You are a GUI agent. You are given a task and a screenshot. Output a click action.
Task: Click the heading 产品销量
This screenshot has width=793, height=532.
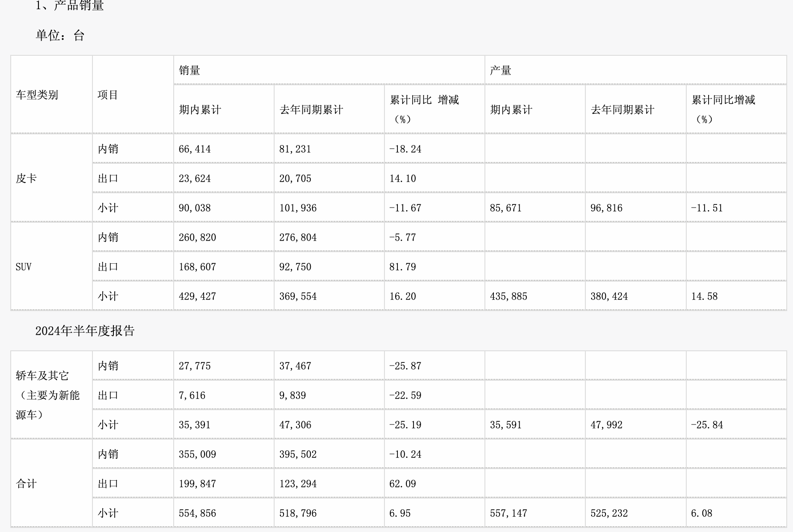(x=79, y=5)
